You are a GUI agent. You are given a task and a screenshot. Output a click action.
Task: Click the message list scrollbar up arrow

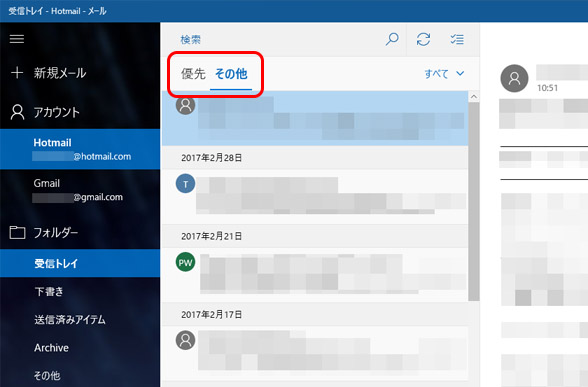pyautogui.click(x=474, y=97)
